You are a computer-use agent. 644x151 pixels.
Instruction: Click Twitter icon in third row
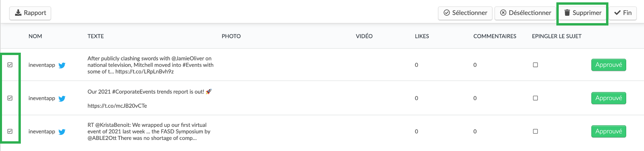tap(62, 132)
